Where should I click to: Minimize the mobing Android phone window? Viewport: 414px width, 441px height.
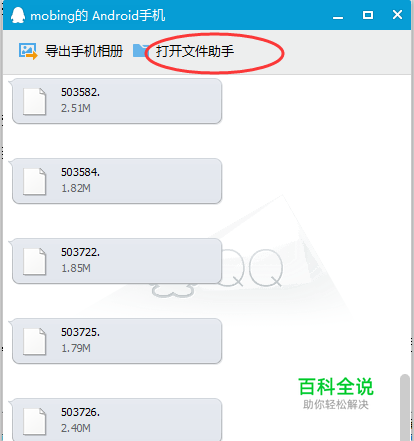338,15
